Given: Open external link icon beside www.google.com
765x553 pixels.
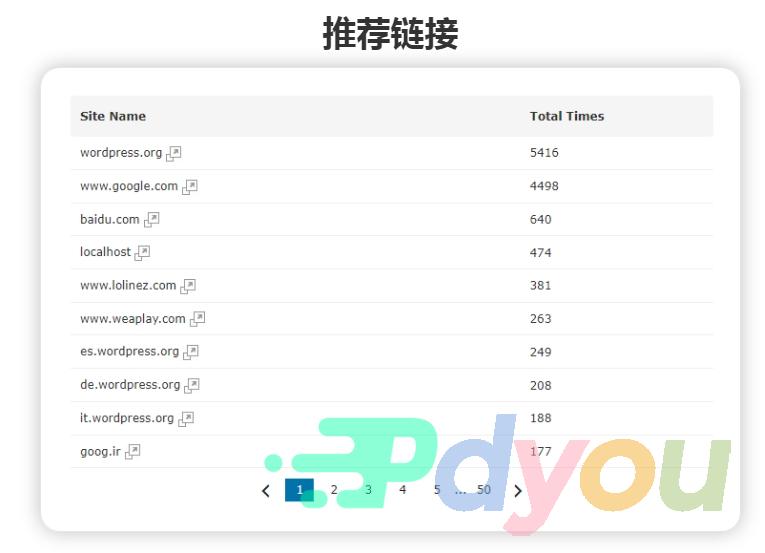Looking at the screenshot, I should [x=190, y=187].
